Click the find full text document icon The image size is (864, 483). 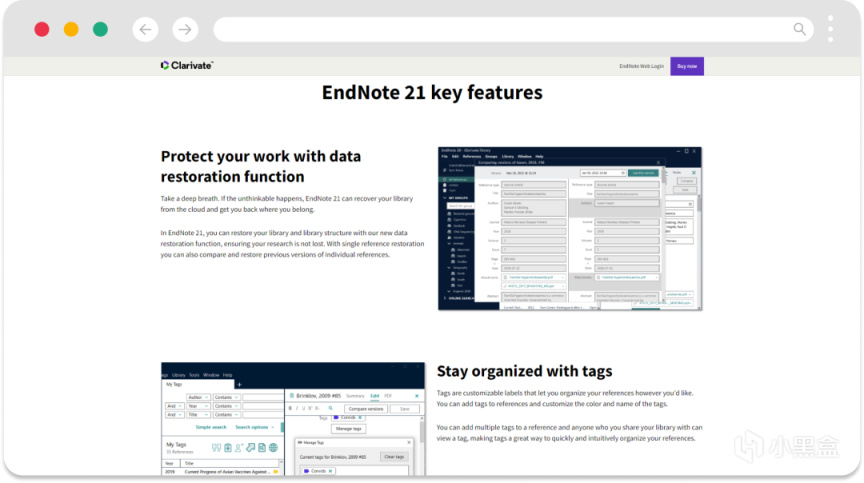tap(262, 448)
